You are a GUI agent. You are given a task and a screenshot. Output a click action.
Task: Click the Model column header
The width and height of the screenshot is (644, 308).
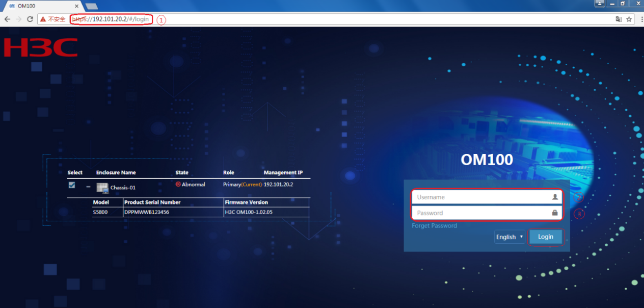point(101,202)
